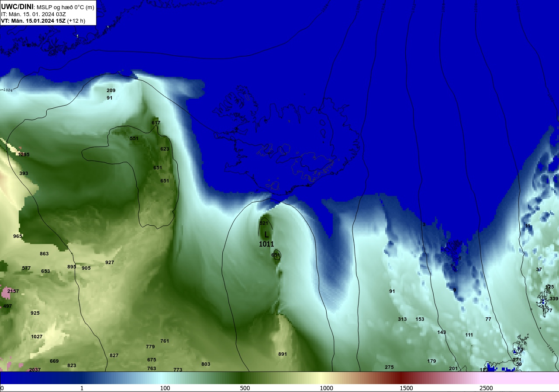Screen dimensions: 559x392
Task: Select the height value 313
Action: coord(402,319)
